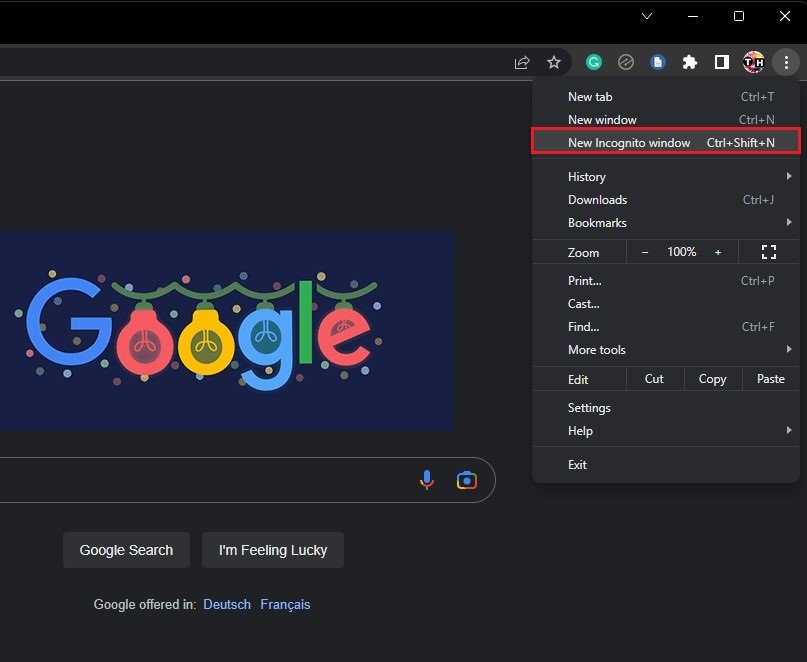Bookmark this page with star icon
Image resolution: width=807 pixels, height=662 pixels.
554,62
